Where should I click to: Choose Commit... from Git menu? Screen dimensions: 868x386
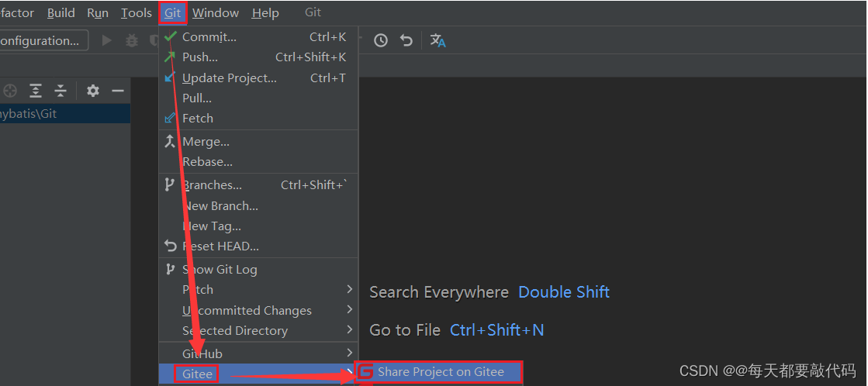click(258, 37)
